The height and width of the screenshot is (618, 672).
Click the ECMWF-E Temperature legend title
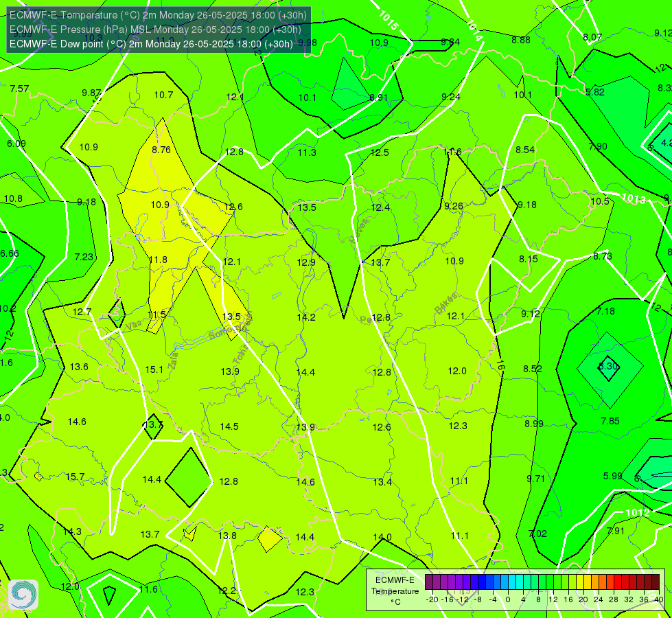click(x=395, y=591)
